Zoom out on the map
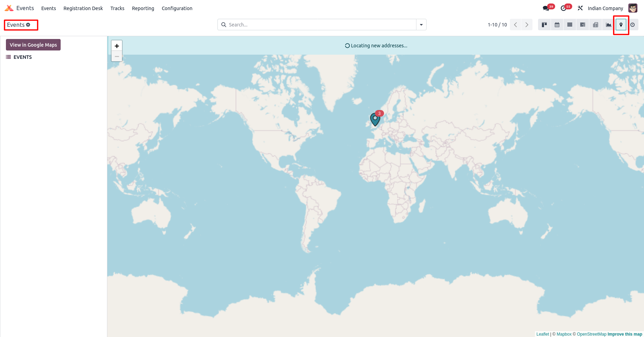This screenshot has height=337, width=644. (117, 56)
